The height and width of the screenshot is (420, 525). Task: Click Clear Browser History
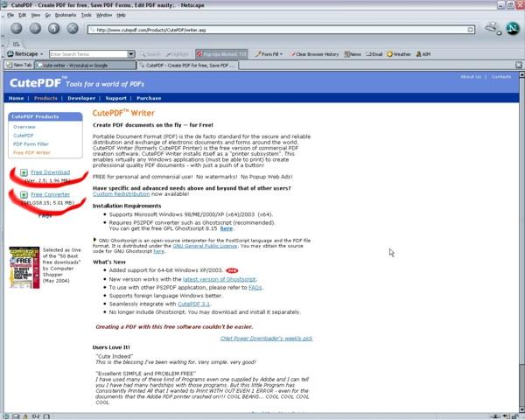coord(314,54)
